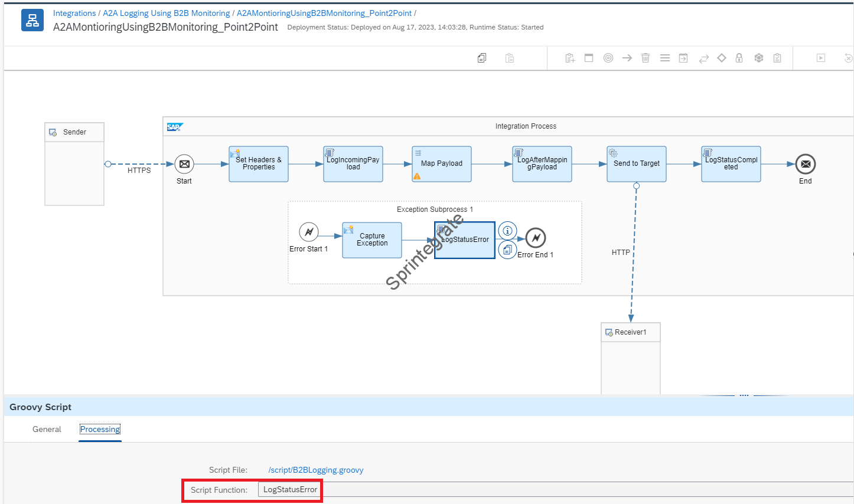Screen dimensions: 854x504
Task: Click the trash can delete icon
Action: (x=646, y=58)
